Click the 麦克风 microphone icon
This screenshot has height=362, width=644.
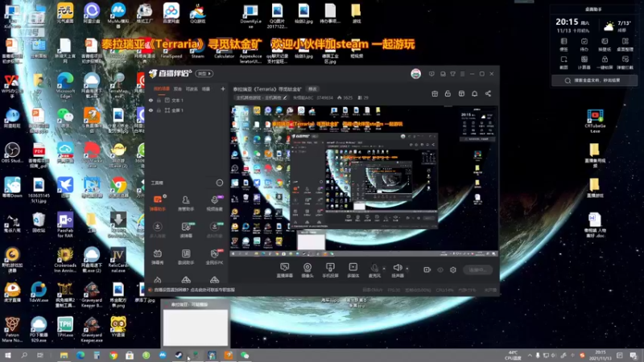click(374, 269)
